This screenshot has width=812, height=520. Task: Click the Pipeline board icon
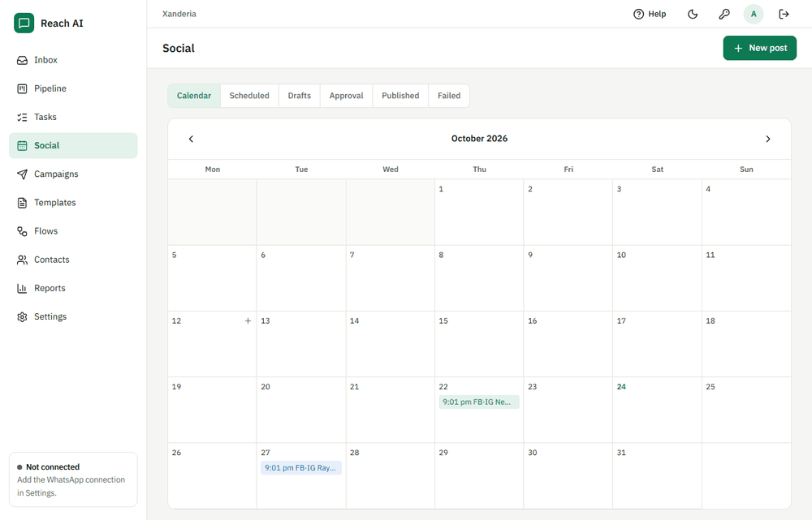click(x=22, y=88)
